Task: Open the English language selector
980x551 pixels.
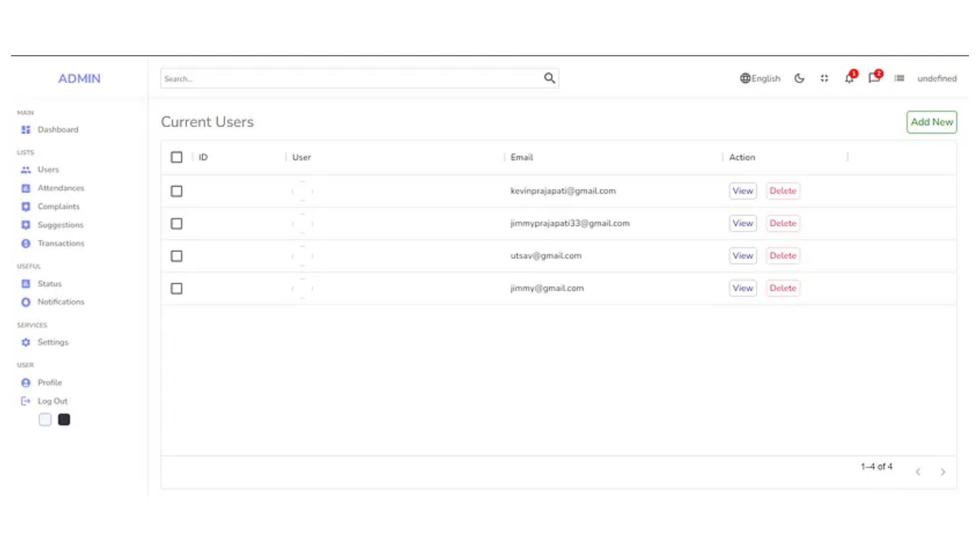Action: [766, 79]
